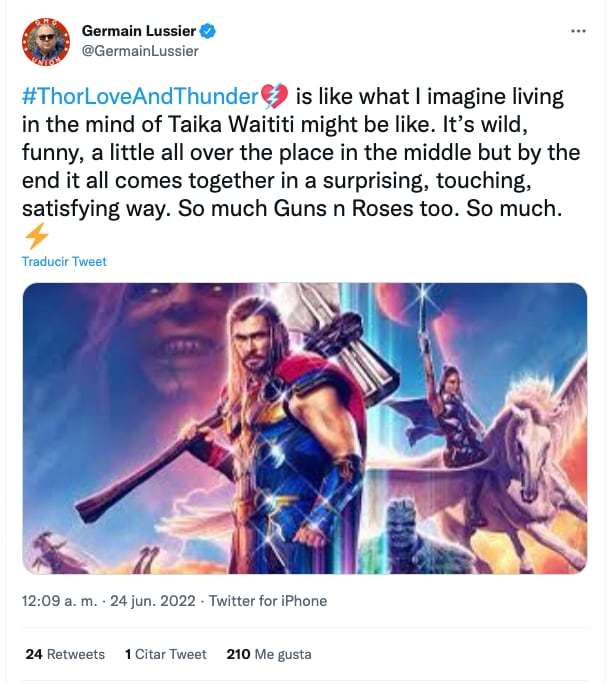614x684 pixels.
Task: Open the Thor movie poster image
Action: click(304, 428)
